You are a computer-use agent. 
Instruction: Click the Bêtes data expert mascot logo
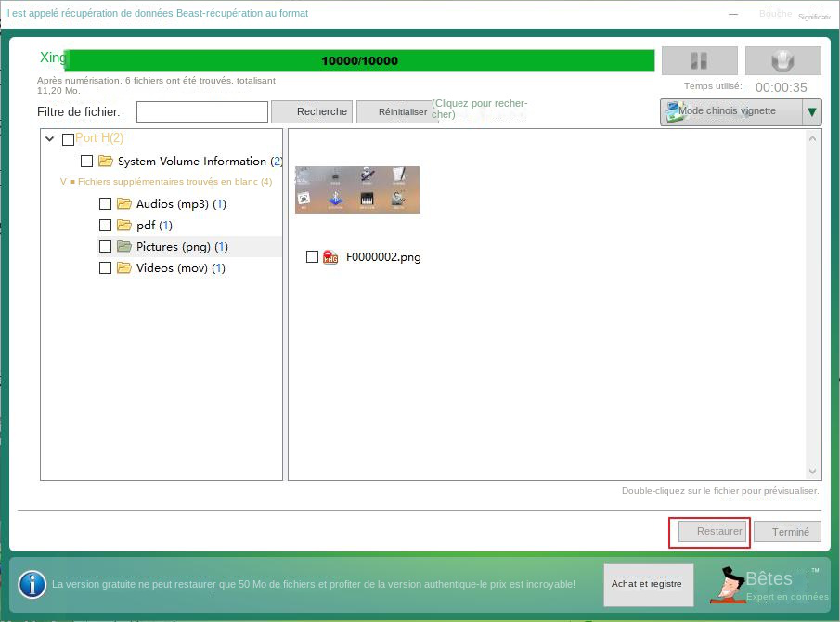(x=728, y=585)
